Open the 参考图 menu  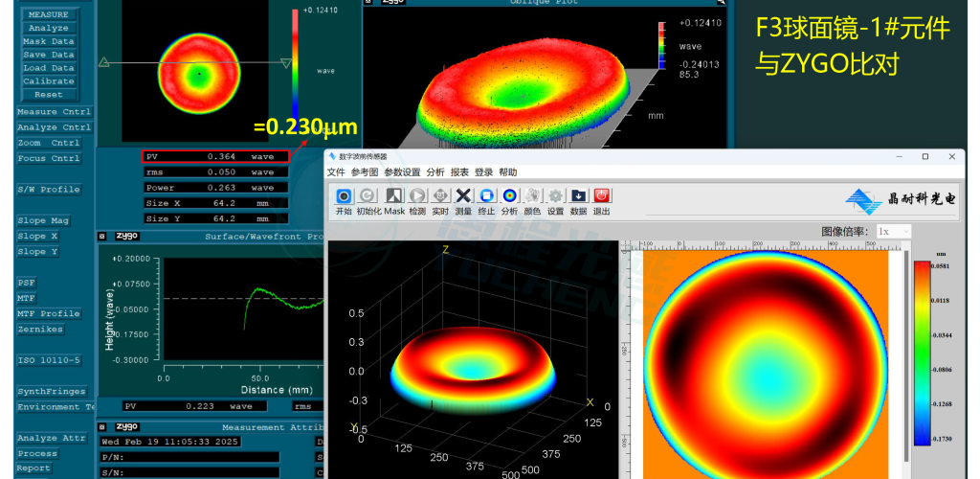click(x=365, y=172)
